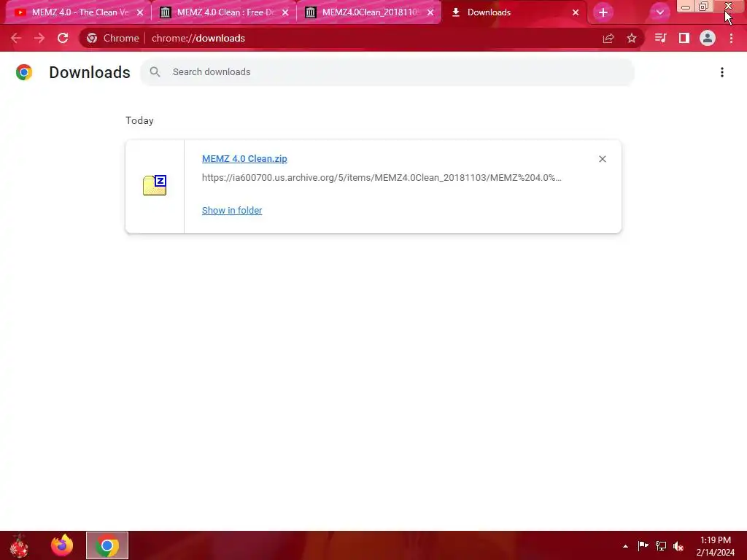Open the Start menu ornament icon
Image resolution: width=747 pixels, height=560 pixels.
pyautogui.click(x=19, y=545)
